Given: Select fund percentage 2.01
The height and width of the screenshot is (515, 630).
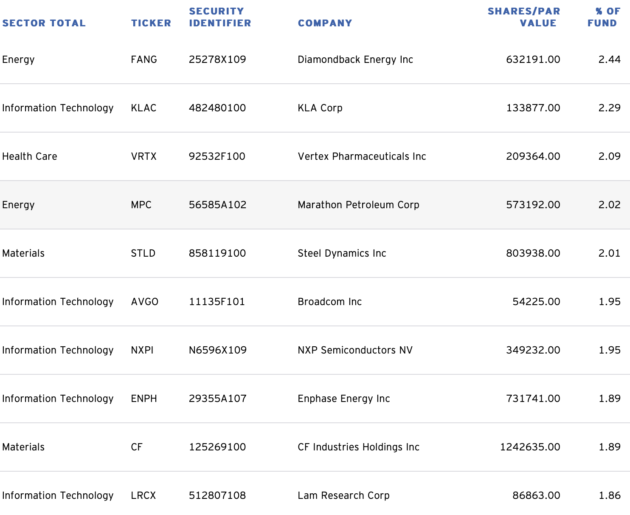Looking at the screenshot, I should 610,253.
